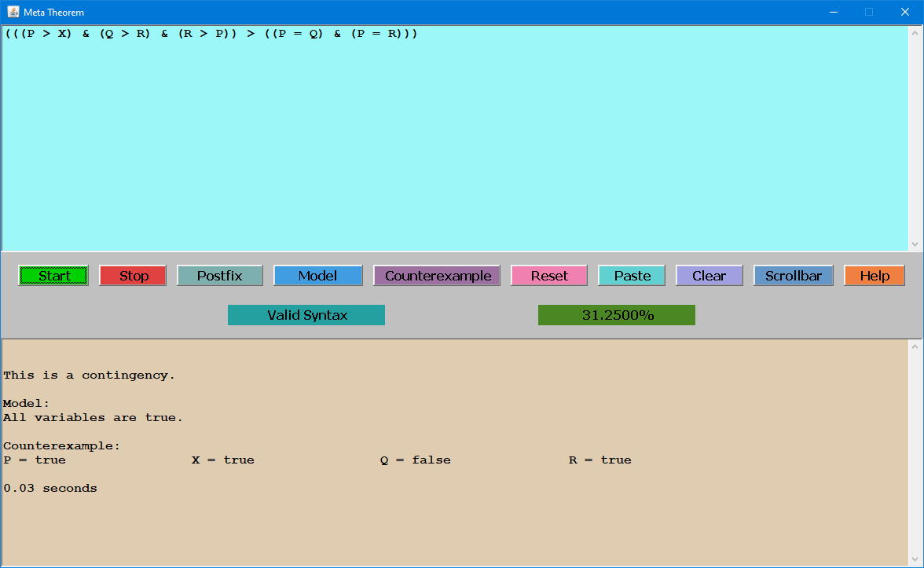Open Help via the orange button
Image resolution: width=924 pixels, height=568 pixels.
click(874, 276)
